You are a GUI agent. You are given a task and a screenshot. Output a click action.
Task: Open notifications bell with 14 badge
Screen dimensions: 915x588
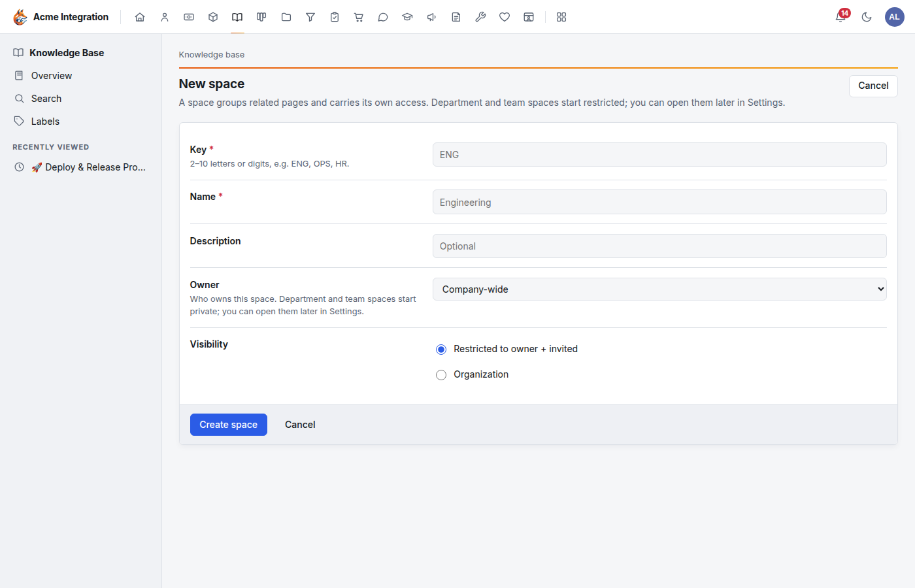(841, 16)
